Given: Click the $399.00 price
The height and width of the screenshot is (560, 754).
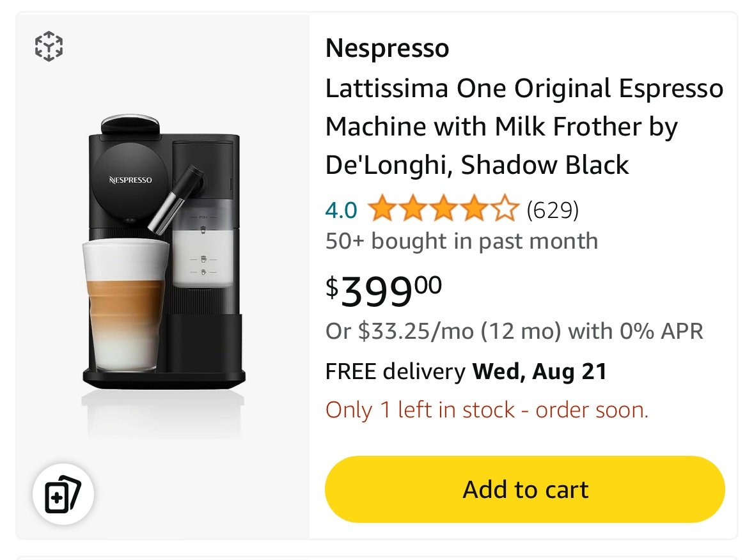Looking at the screenshot, I should click(384, 291).
